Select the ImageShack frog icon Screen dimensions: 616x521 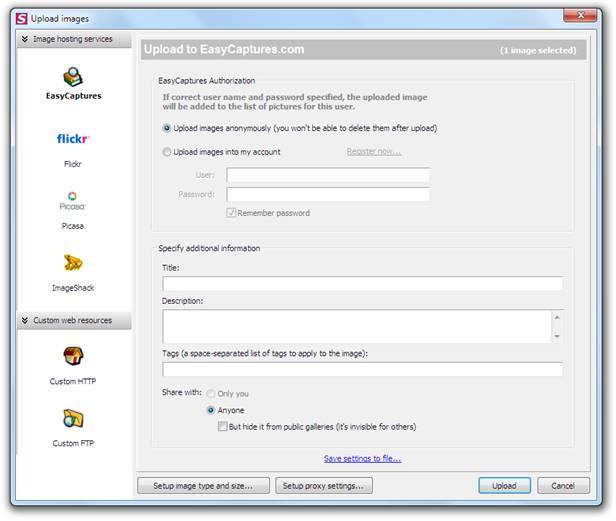coord(73,263)
